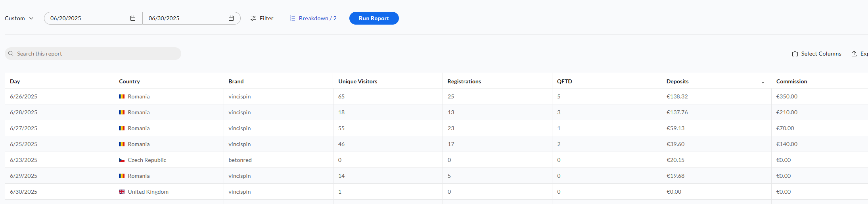
Task: Expand the Custom date range dropdown
Action: click(x=19, y=18)
